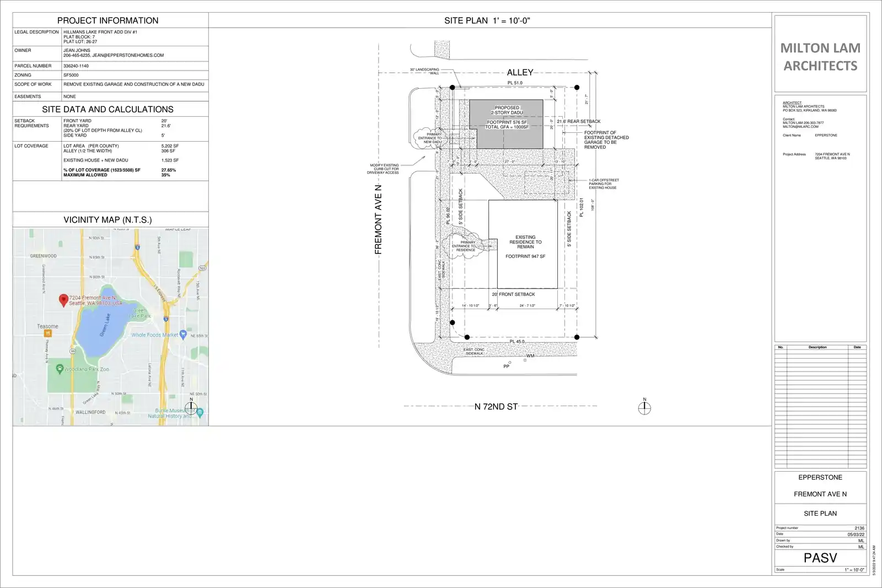Click the 30" LANDSCAPING WALL note

coord(424,71)
